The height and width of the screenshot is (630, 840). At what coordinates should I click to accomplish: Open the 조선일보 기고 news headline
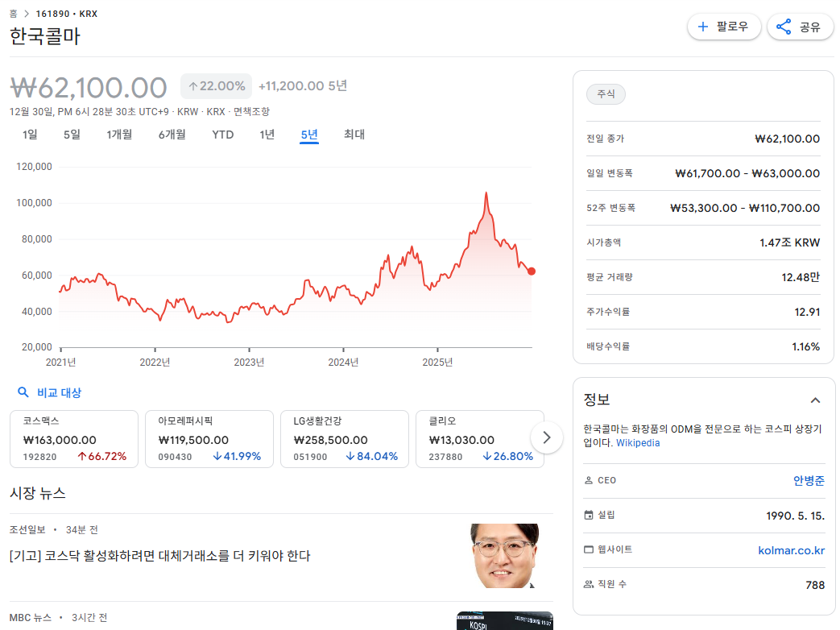tap(159, 556)
